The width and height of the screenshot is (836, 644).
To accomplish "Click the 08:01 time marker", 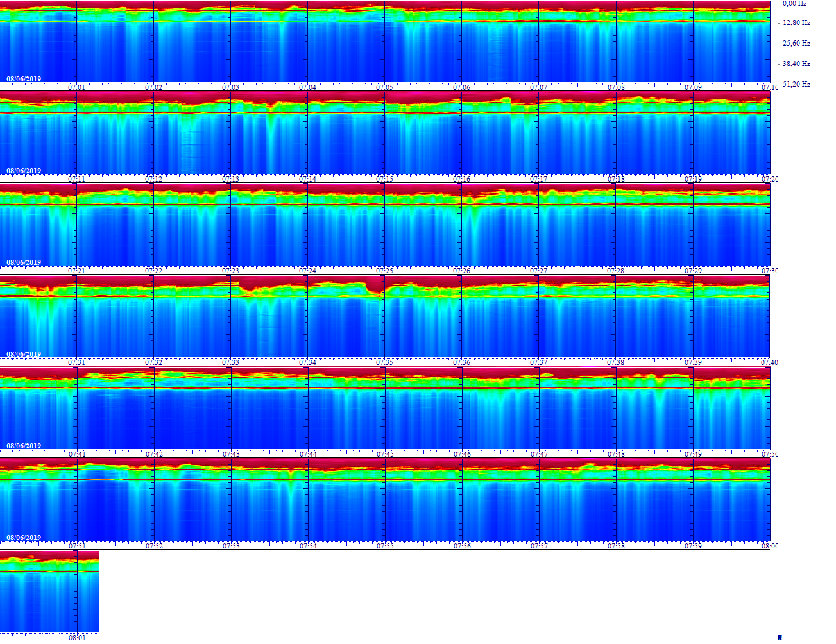I will [77, 638].
